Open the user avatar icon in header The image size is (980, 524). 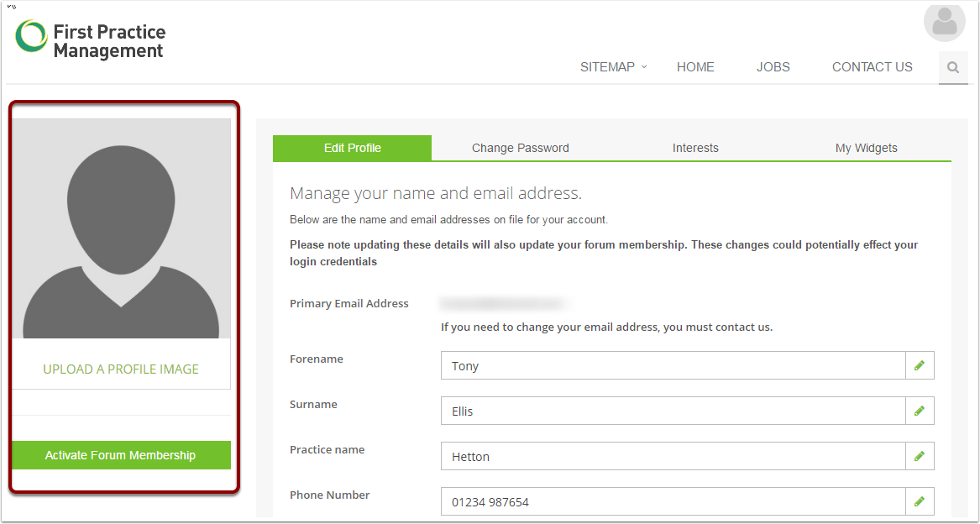944,22
